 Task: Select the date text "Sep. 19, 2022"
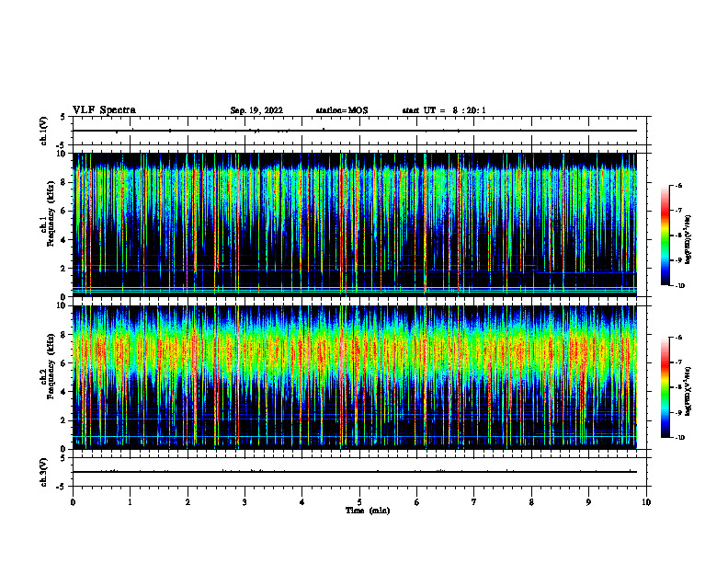tap(256, 110)
